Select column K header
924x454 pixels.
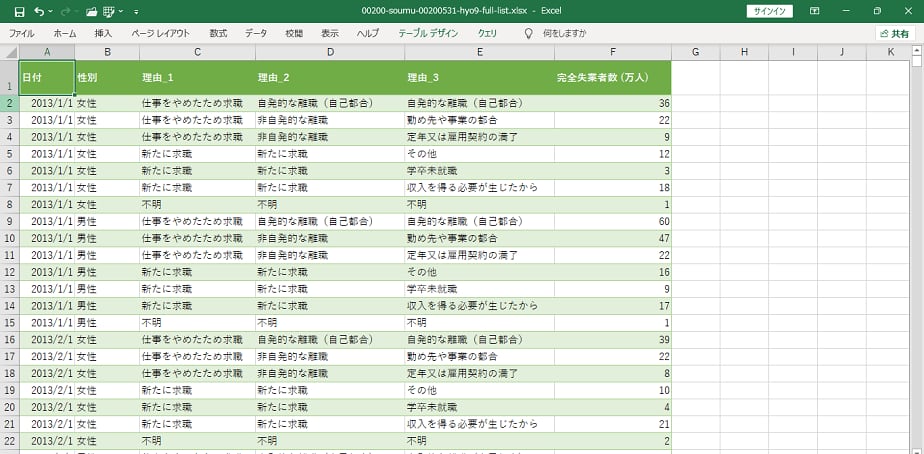pyautogui.click(x=890, y=52)
